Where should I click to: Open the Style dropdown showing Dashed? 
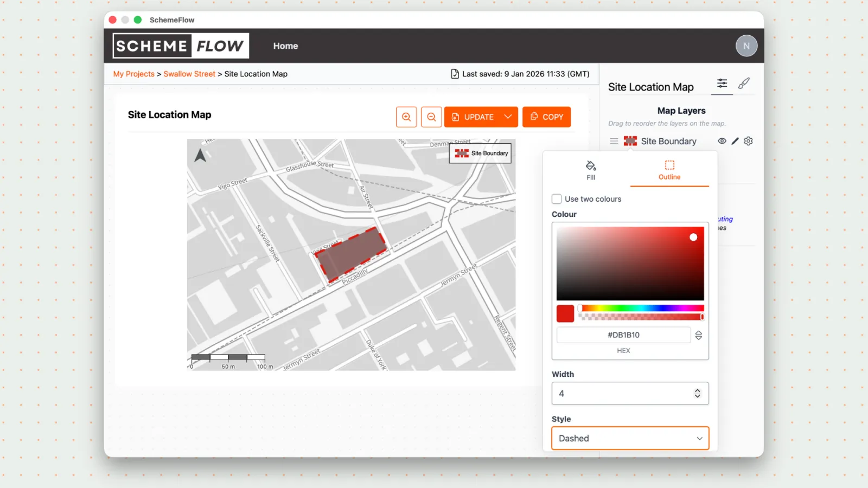[630, 438]
